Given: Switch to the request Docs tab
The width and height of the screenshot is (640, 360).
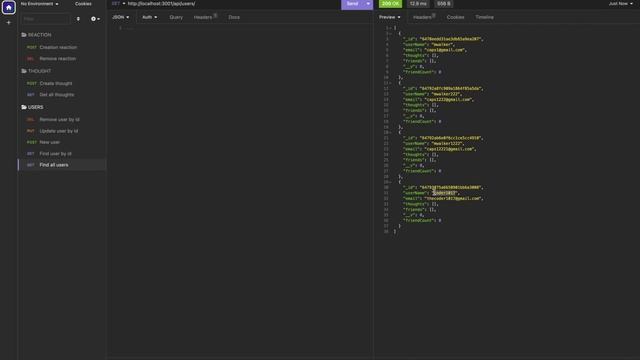Looking at the screenshot, I should point(234,17).
